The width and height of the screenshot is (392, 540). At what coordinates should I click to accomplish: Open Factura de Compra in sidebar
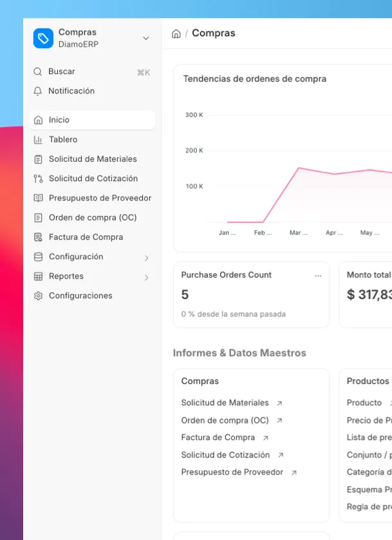pyautogui.click(x=92, y=237)
